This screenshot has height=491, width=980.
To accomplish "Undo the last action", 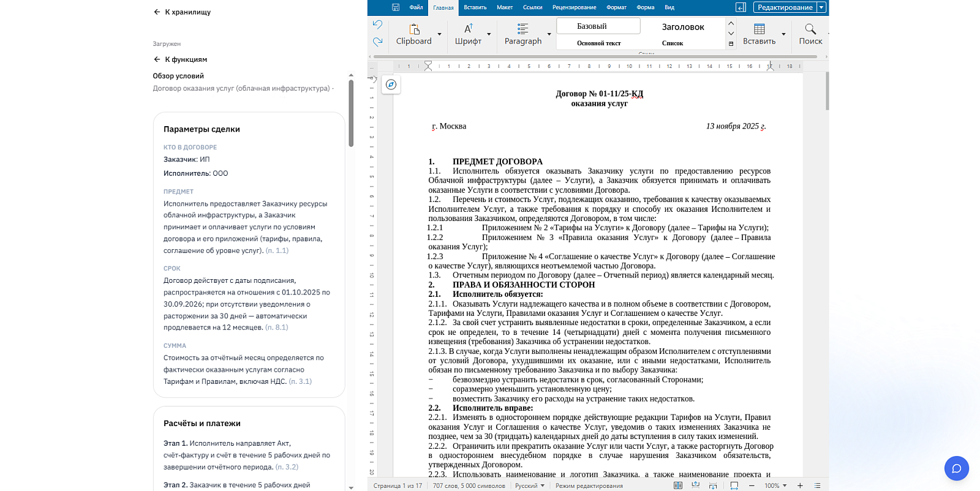I will (377, 24).
